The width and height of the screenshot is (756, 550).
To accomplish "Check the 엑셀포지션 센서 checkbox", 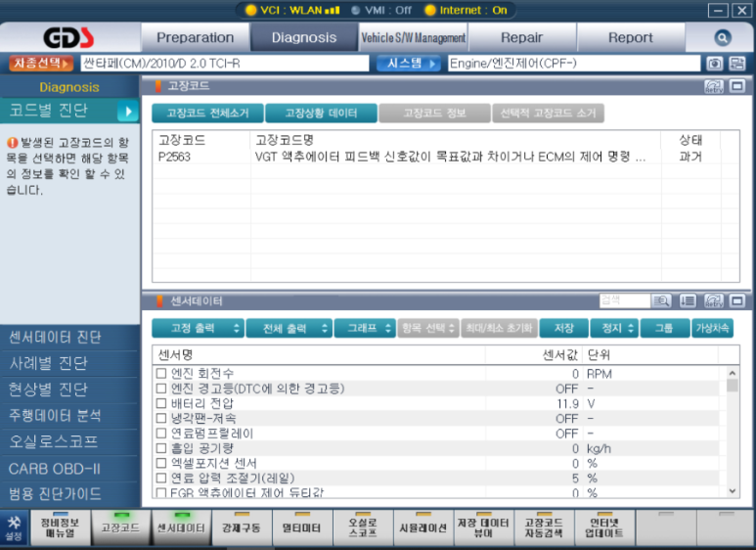I will point(161,463).
